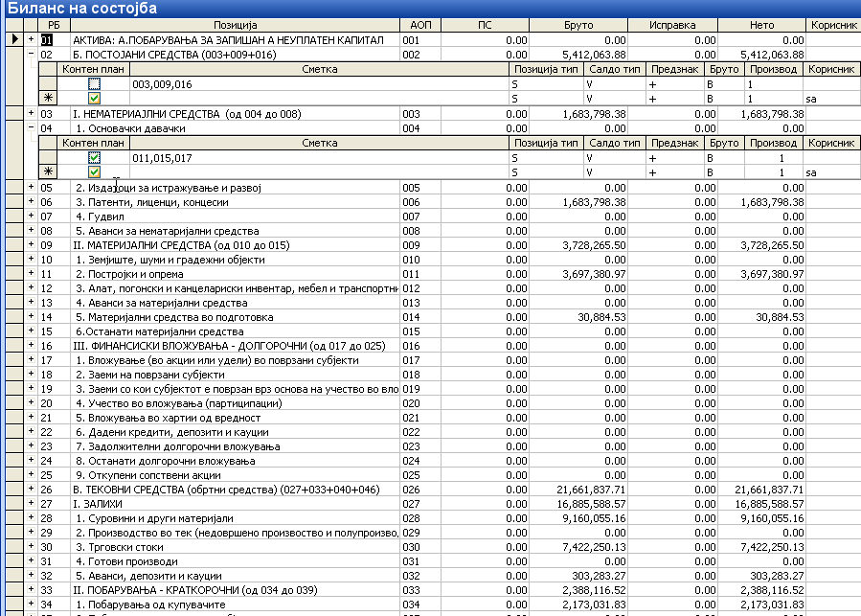Image resolution: width=861 pixels, height=616 pixels.
Task: Select '5. Вложувања во хартии од вредност'
Action: pyautogui.click(x=168, y=418)
